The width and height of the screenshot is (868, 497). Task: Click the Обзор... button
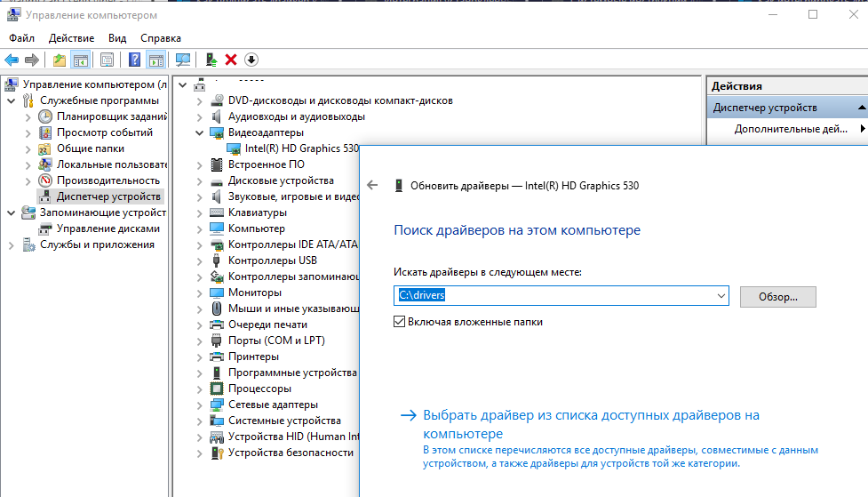pyautogui.click(x=776, y=297)
